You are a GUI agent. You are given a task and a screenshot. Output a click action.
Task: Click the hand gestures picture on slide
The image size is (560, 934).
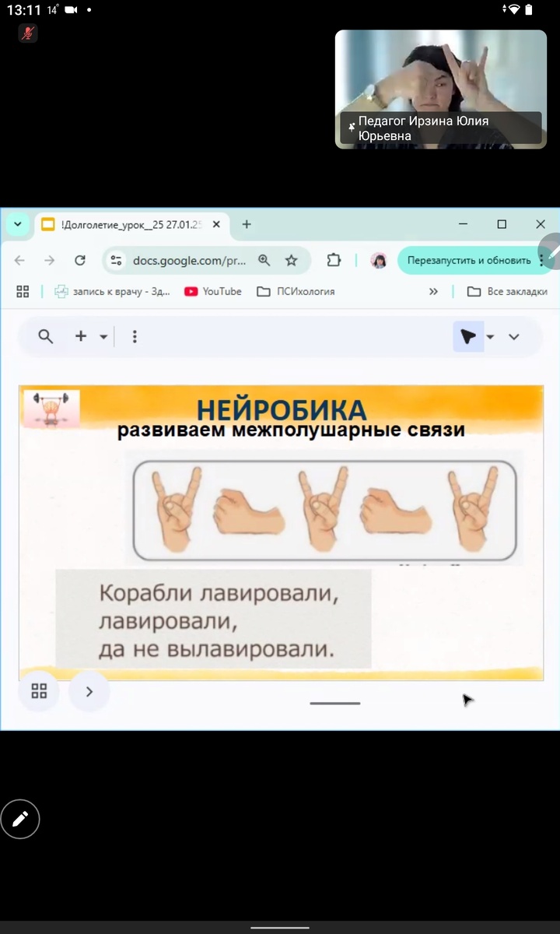[x=324, y=510]
